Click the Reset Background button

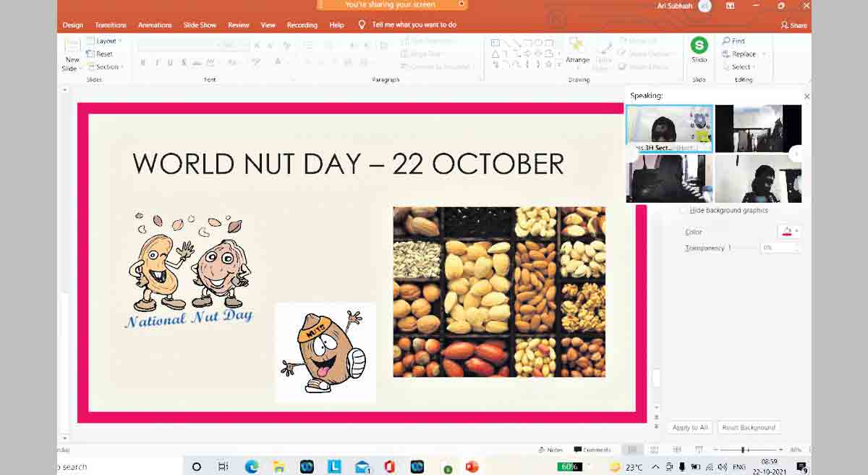pos(749,427)
